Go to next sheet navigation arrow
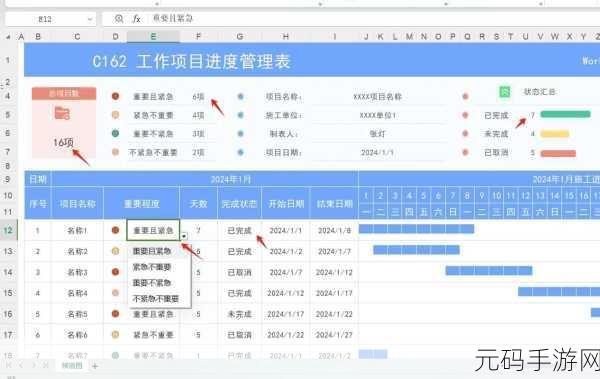The image size is (600, 379). tap(33, 366)
